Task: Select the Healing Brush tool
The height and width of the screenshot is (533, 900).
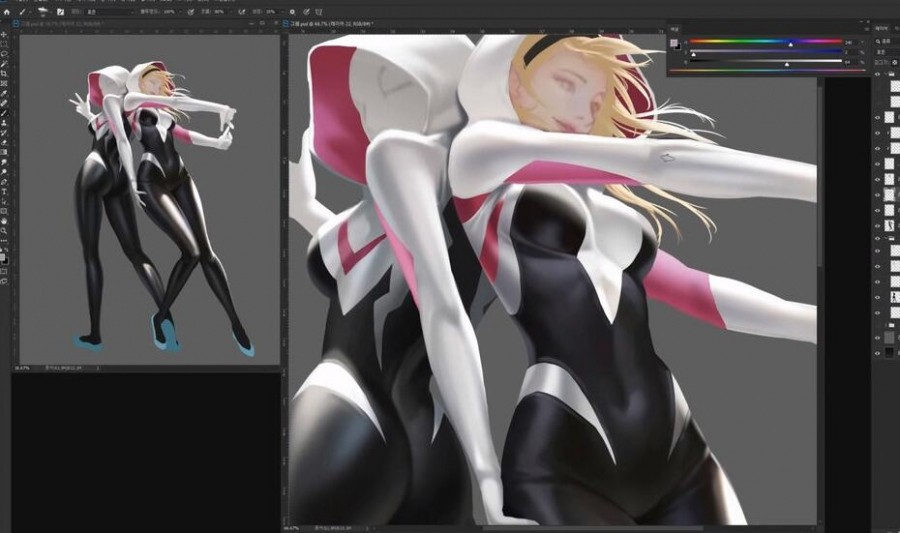Action: coord(4,103)
